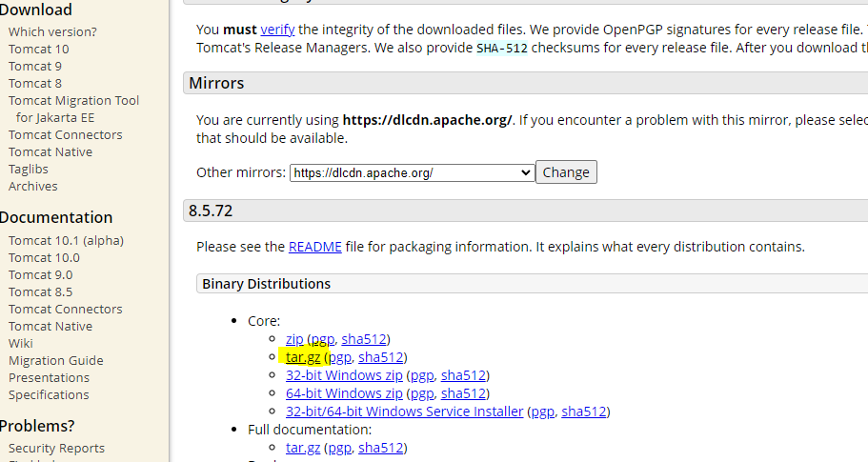Image resolution: width=868 pixels, height=462 pixels.
Task: Expand the Other mirrors dropdown
Action: (413, 172)
